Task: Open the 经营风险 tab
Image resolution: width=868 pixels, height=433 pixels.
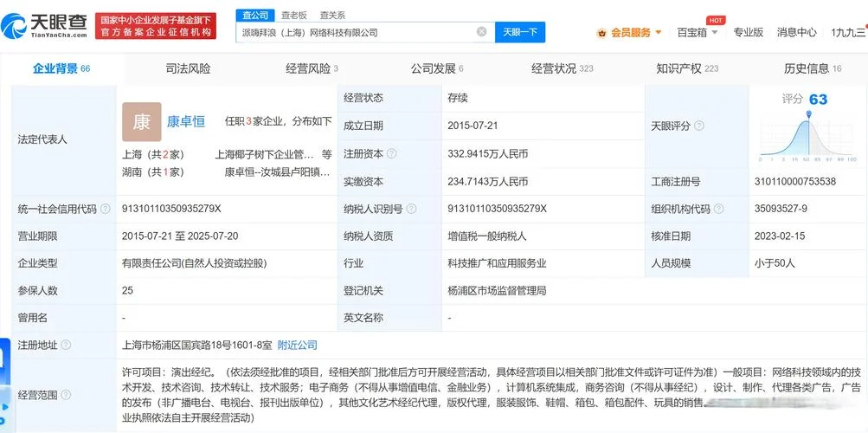Action: [x=312, y=68]
